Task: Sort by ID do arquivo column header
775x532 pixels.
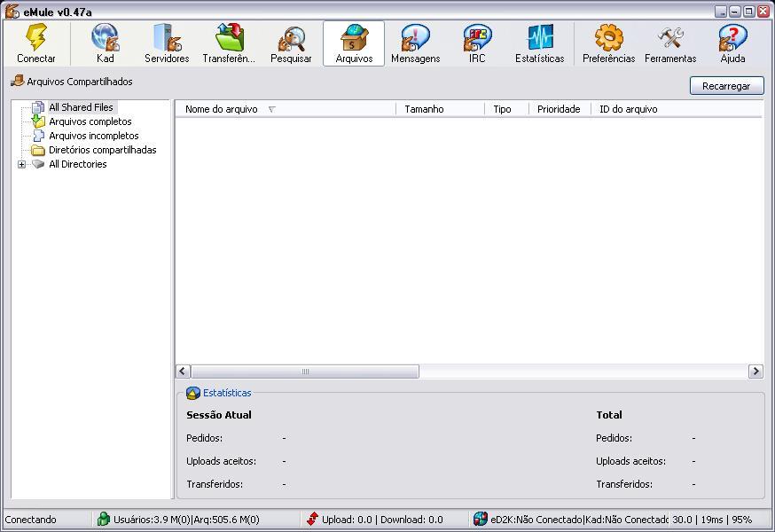Action: click(677, 109)
